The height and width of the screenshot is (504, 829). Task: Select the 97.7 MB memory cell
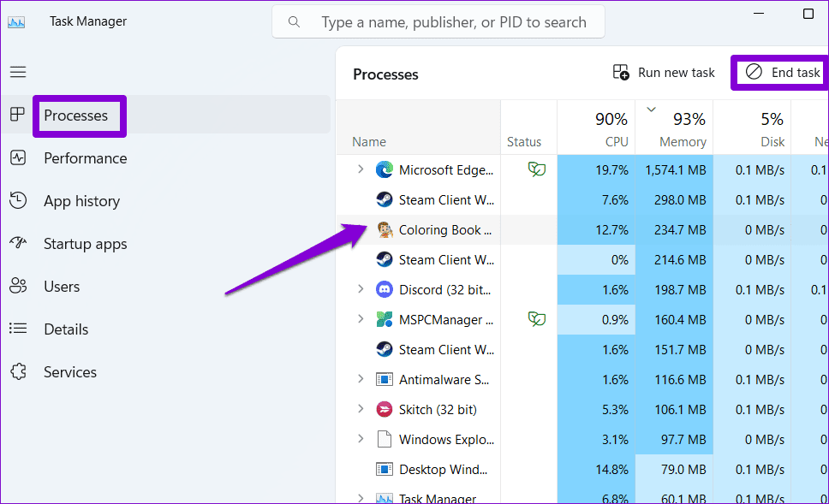tap(674, 440)
